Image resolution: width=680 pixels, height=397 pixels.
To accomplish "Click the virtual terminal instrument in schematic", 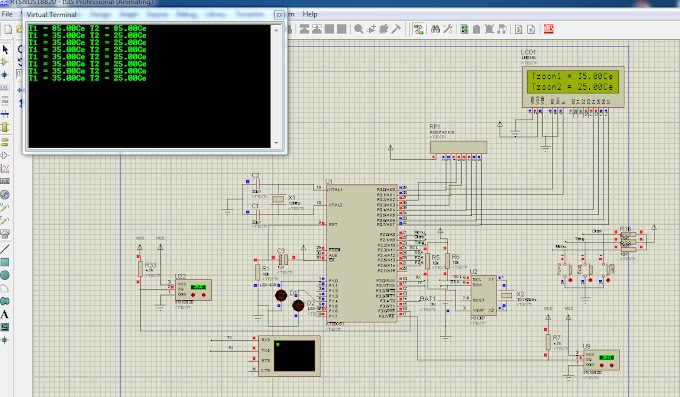I will (290, 356).
